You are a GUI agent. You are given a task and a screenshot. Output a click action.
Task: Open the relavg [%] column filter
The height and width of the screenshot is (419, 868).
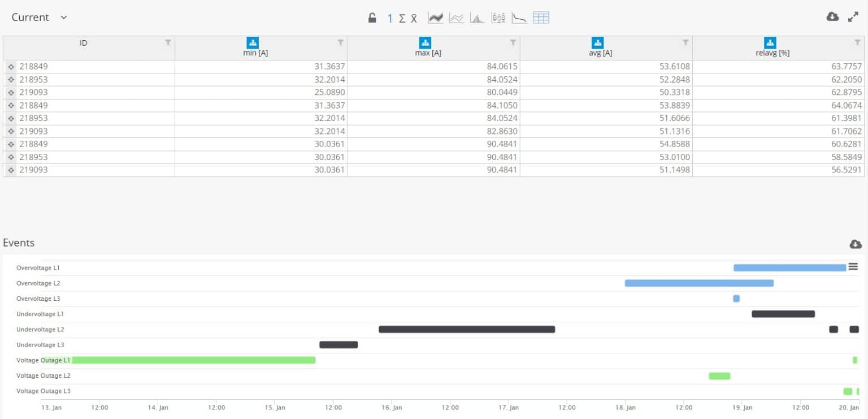857,42
